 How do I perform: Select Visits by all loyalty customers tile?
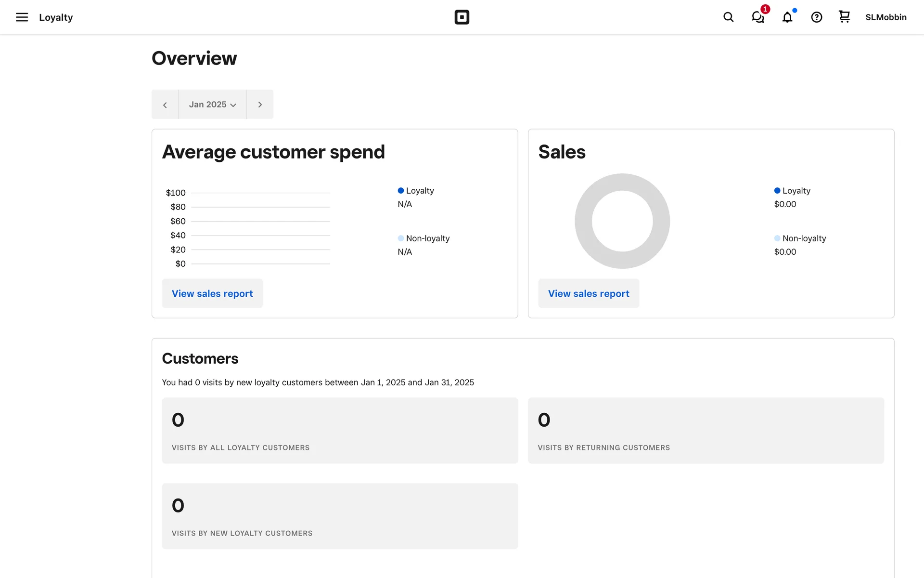[340, 430]
